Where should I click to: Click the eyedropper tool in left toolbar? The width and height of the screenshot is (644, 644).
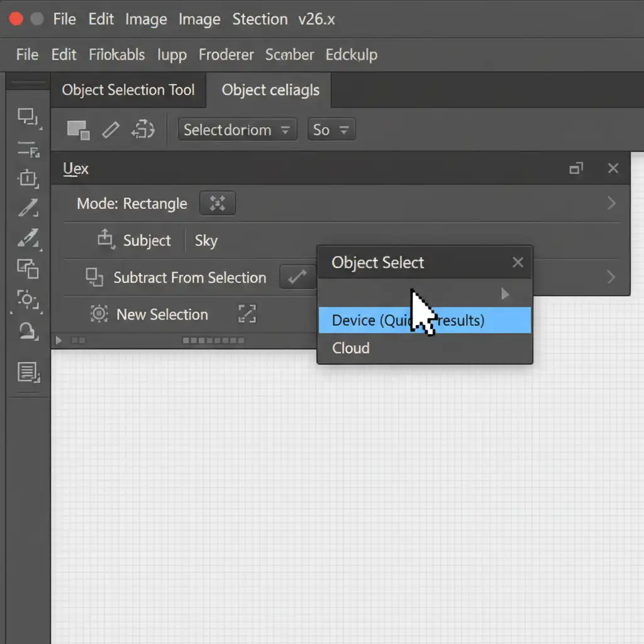(28, 238)
